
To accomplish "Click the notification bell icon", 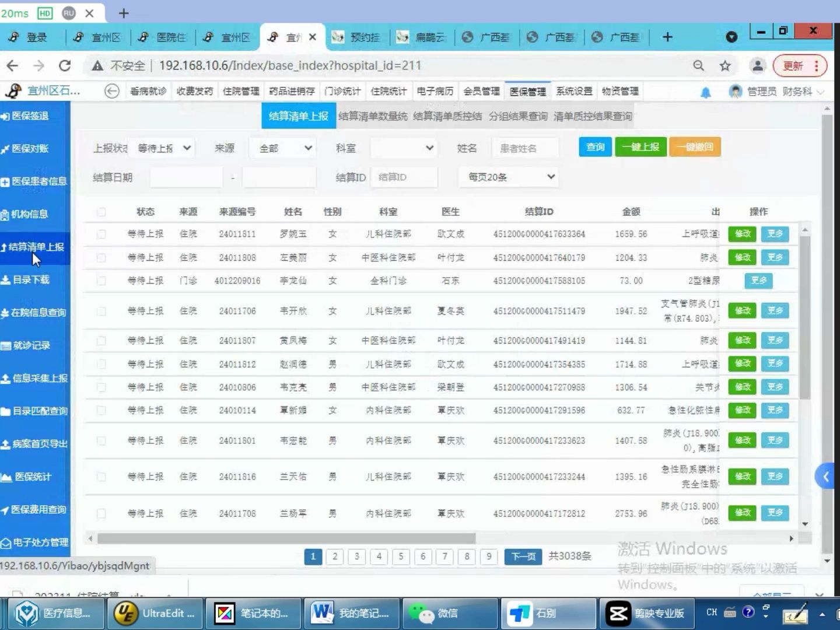I will pyautogui.click(x=705, y=92).
